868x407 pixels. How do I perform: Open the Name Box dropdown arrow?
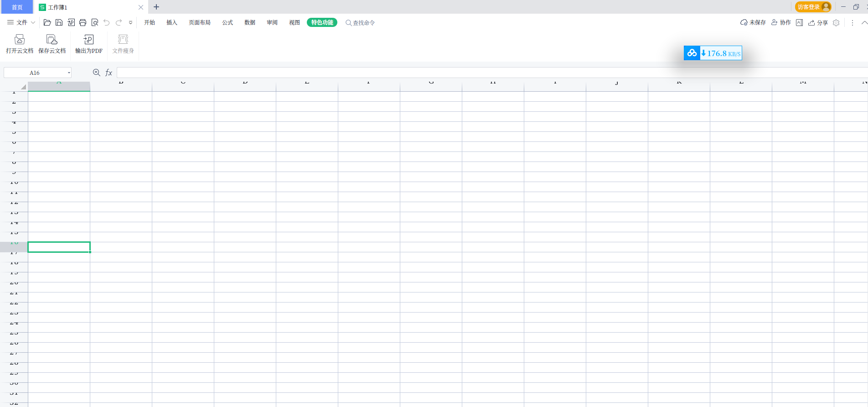[69, 73]
